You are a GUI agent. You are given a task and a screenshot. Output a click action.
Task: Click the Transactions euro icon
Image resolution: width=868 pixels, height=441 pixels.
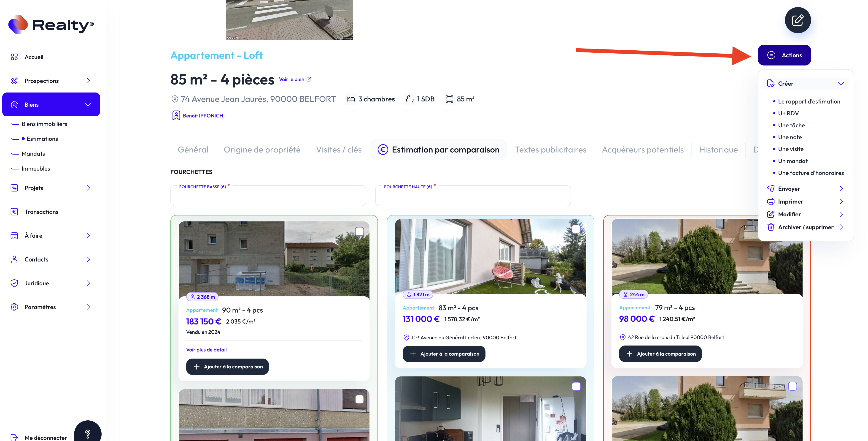point(14,212)
